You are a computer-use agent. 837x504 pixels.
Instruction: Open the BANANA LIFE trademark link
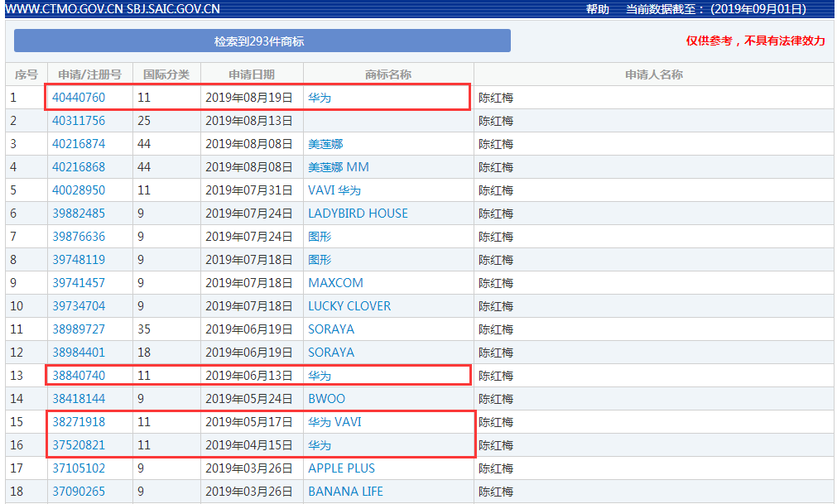coord(345,492)
